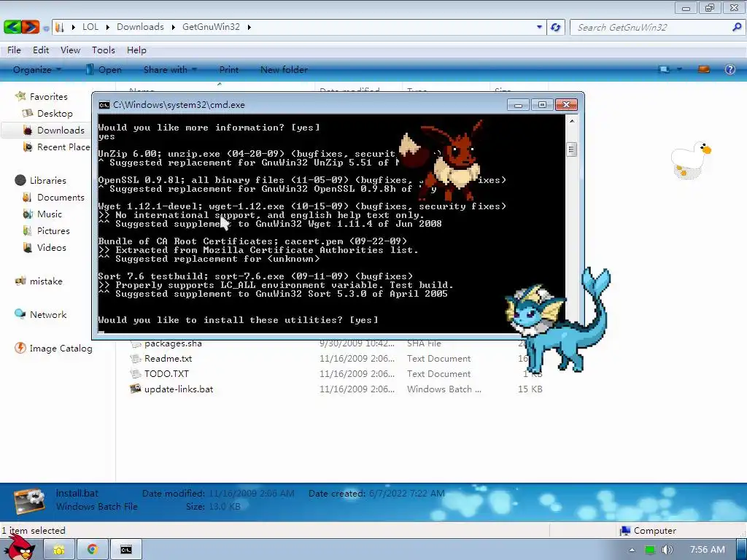Click the install.bat details pane thumbnail
The height and width of the screenshot is (560, 747).
pos(29,502)
